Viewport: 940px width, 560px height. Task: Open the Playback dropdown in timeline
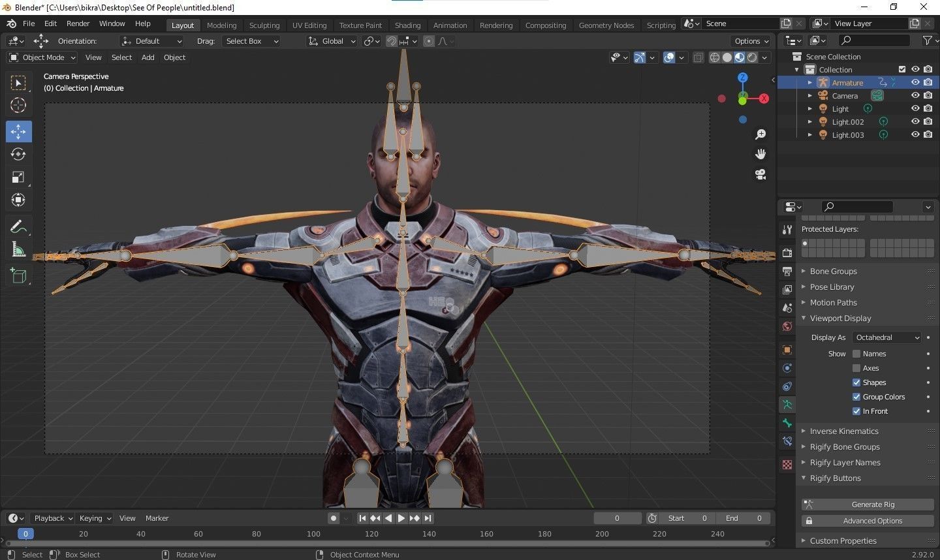[53, 518]
